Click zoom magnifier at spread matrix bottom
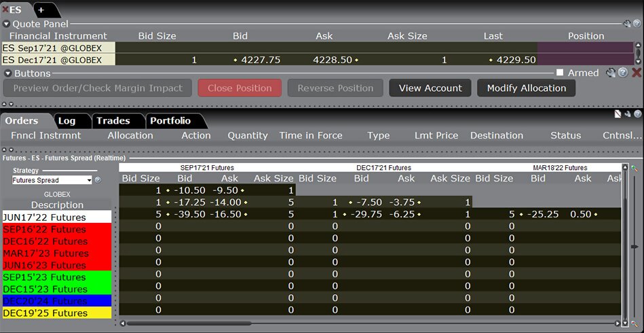The height and width of the screenshot is (333, 644). 634,323
